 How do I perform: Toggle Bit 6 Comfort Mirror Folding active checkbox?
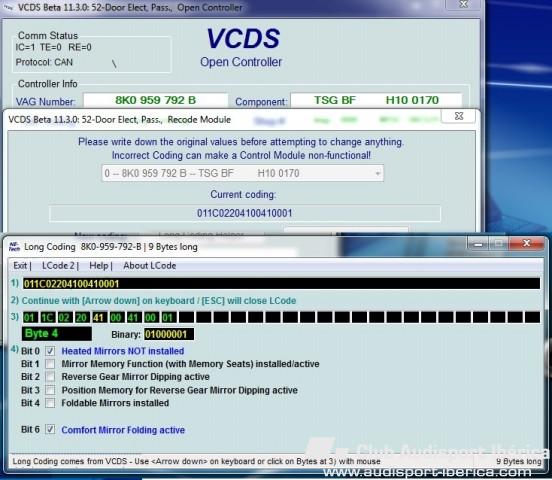[x=50, y=430]
